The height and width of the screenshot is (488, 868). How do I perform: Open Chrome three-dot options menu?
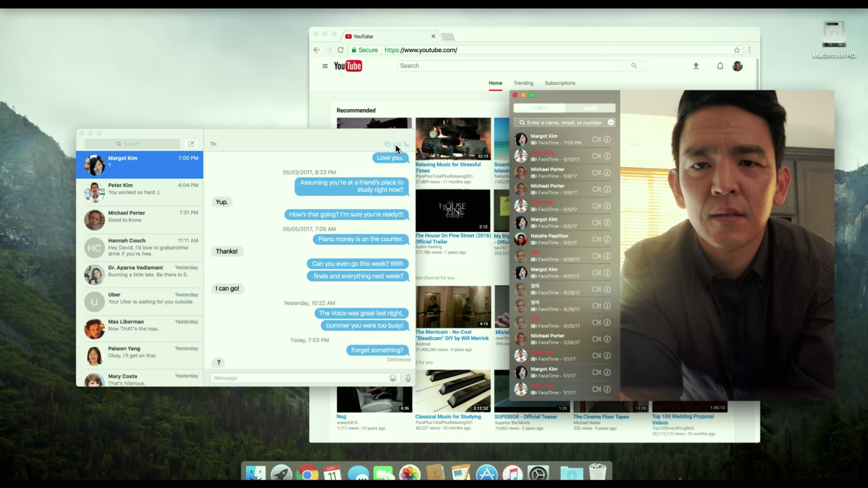[x=749, y=50]
